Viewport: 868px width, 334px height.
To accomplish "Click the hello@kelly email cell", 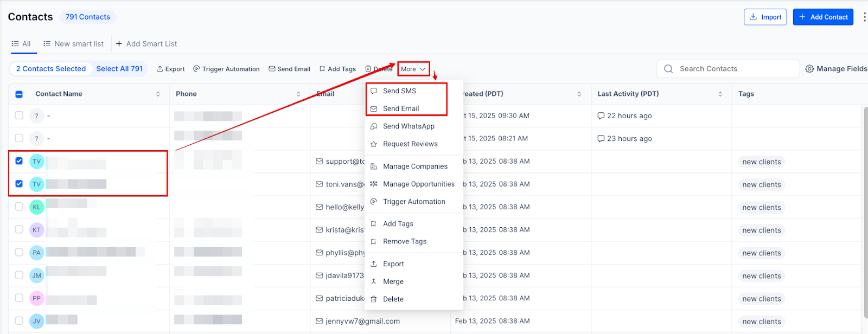I will [x=340, y=207].
